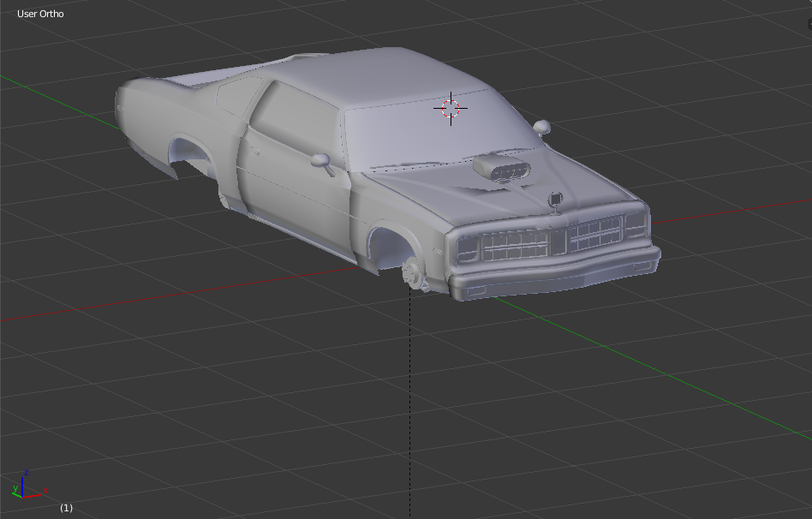Click the 3D cursor crosshair above the windshield
812x519 pixels.
(451, 108)
